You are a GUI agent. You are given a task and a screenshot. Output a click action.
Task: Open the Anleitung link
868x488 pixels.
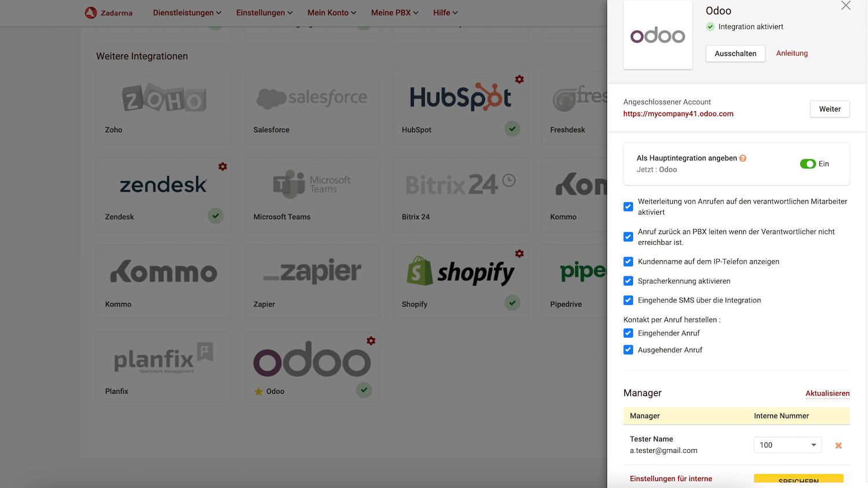(x=792, y=53)
